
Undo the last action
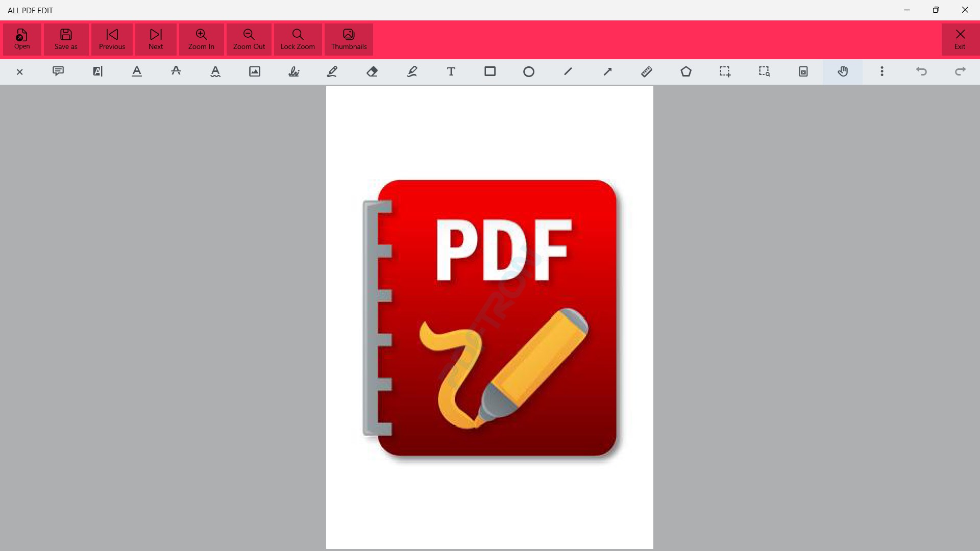[x=922, y=71]
